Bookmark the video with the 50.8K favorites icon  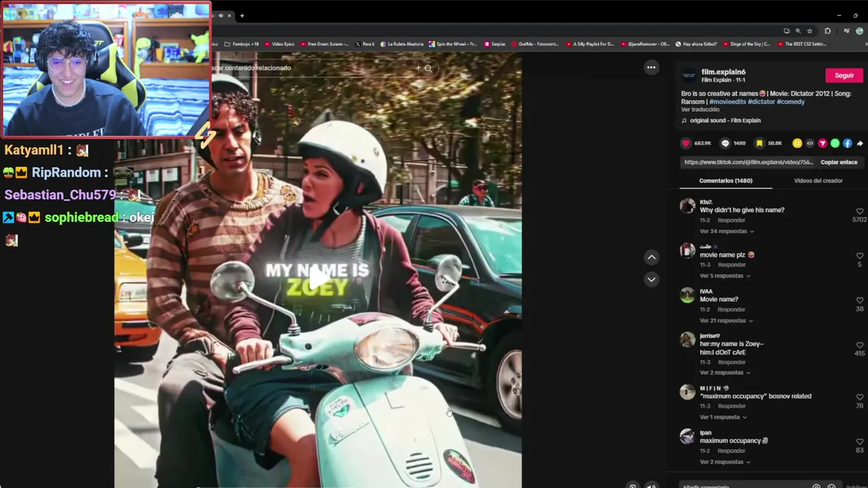pyautogui.click(x=759, y=143)
